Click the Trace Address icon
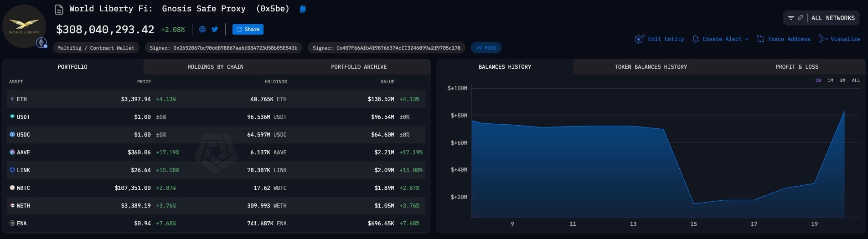868x239 pixels. point(760,39)
